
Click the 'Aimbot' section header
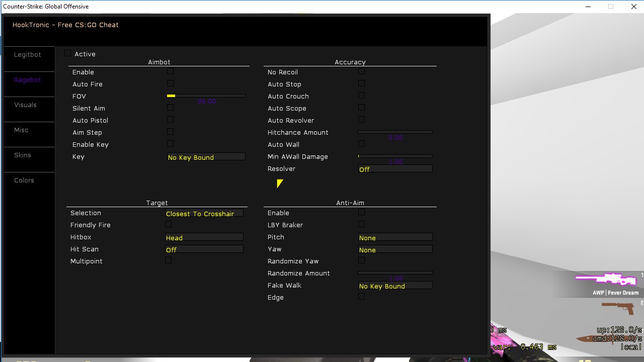pyautogui.click(x=159, y=62)
